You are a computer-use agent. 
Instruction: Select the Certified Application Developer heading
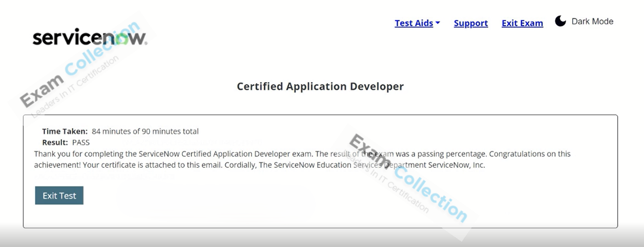[x=320, y=86]
